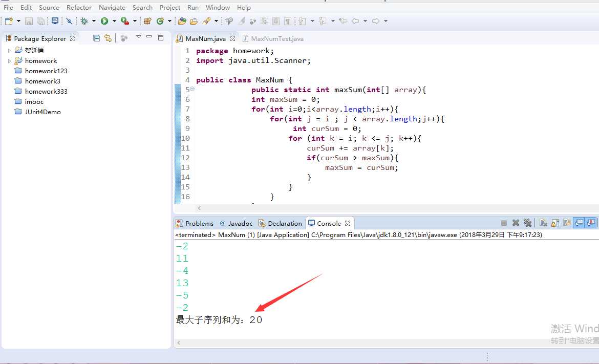599x364 pixels.
Task: Close the Package Explorer view
Action: (x=73, y=38)
